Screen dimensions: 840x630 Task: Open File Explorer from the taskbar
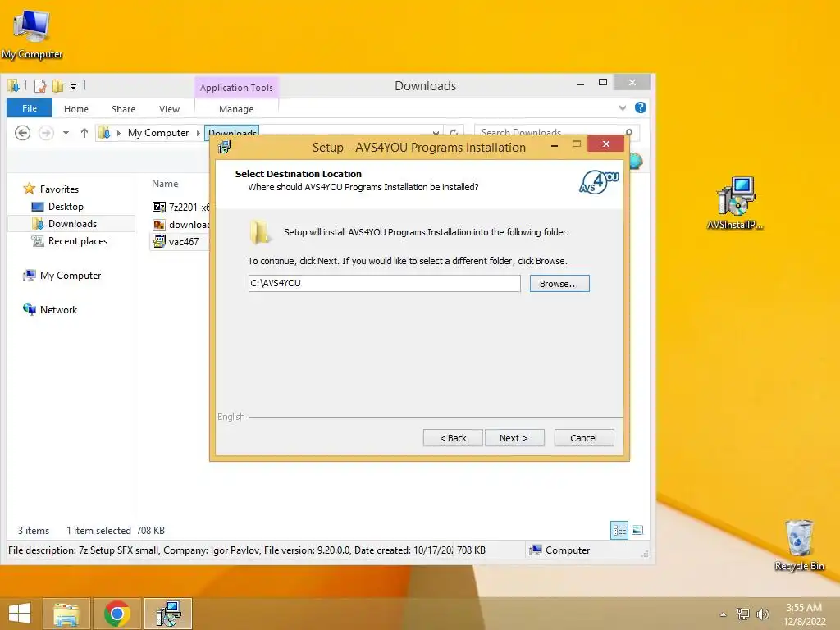[x=66, y=614]
